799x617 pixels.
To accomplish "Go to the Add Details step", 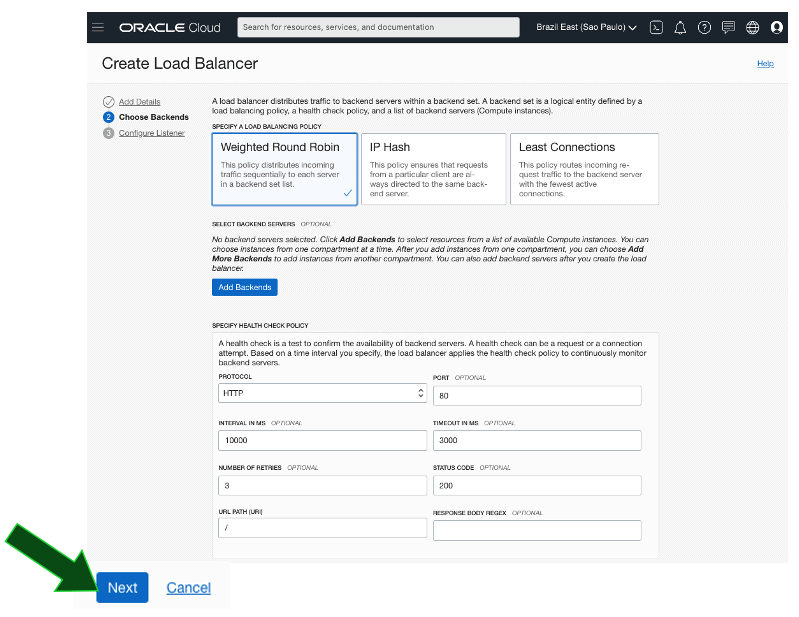I will [139, 102].
